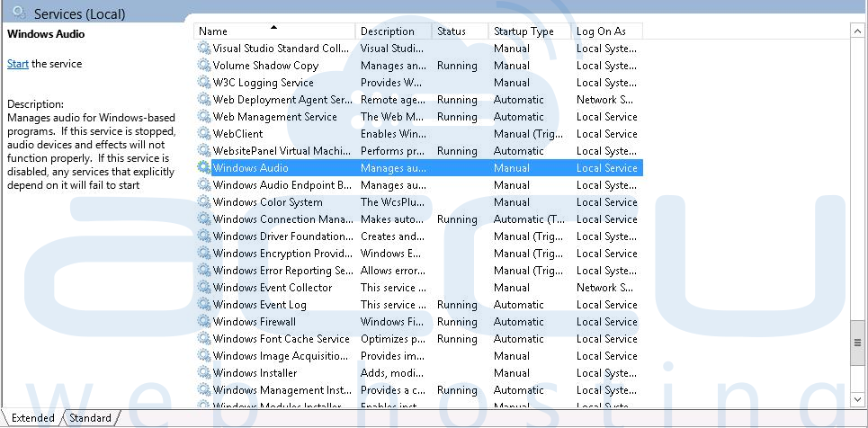This screenshot has height=428, width=868.
Task: Click the Windows Driver Foundation gear icon
Action: tap(203, 236)
